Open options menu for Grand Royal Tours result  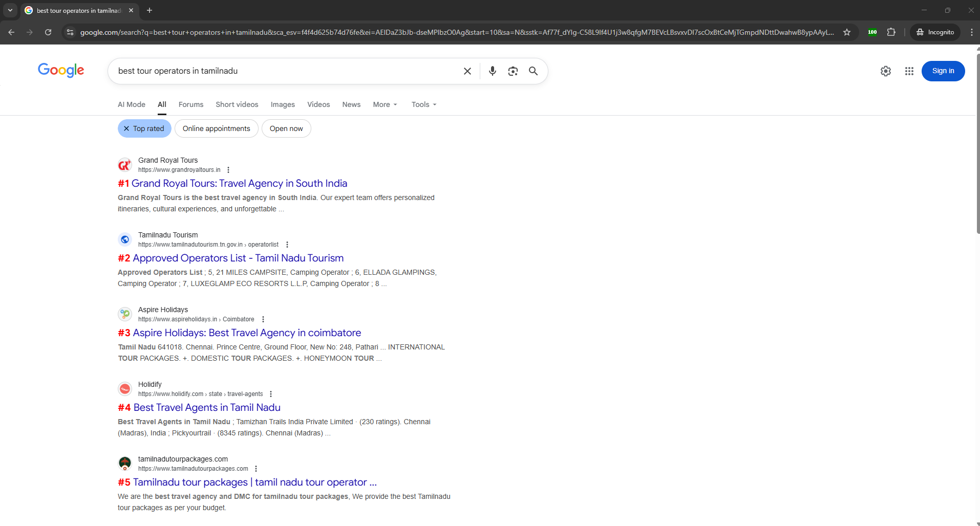point(228,170)
